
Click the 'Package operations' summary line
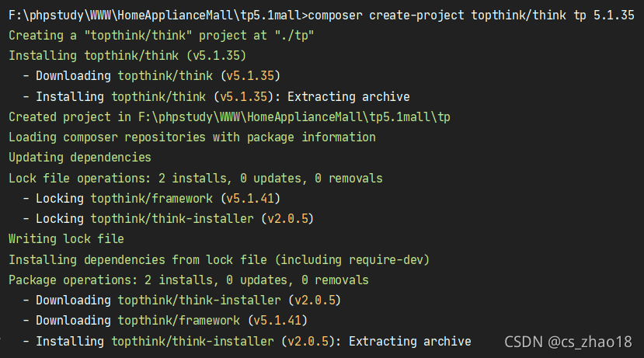pyautogui.click(x=189, y=280)
